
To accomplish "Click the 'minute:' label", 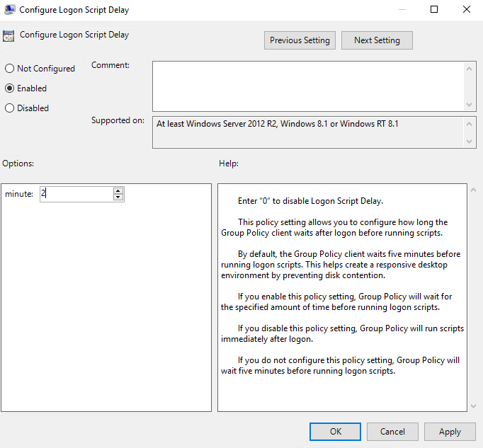I will coord(19,194).
